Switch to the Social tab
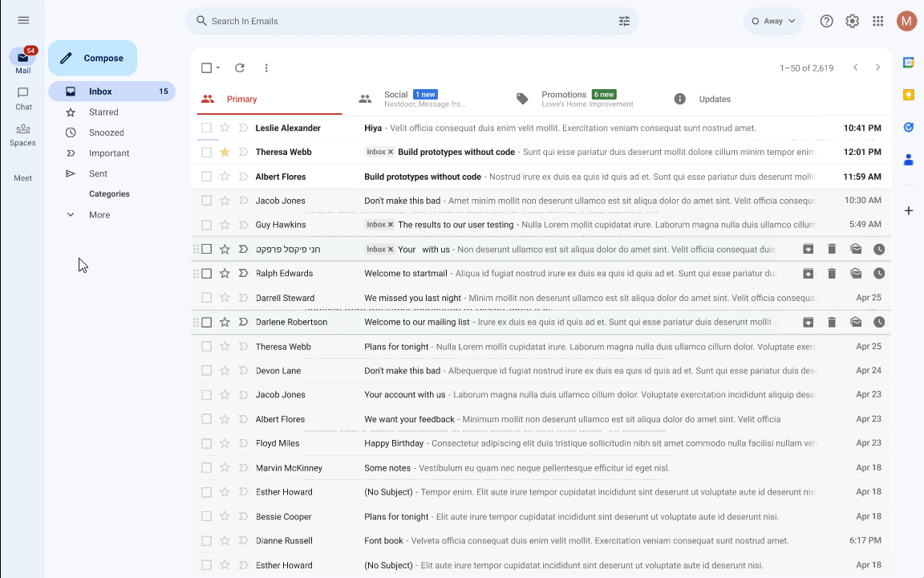This screenshot has width=924, height=578. 395,99
